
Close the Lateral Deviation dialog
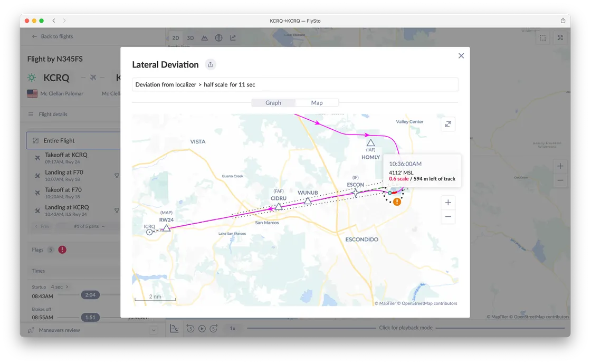click(x=461, y=56)
